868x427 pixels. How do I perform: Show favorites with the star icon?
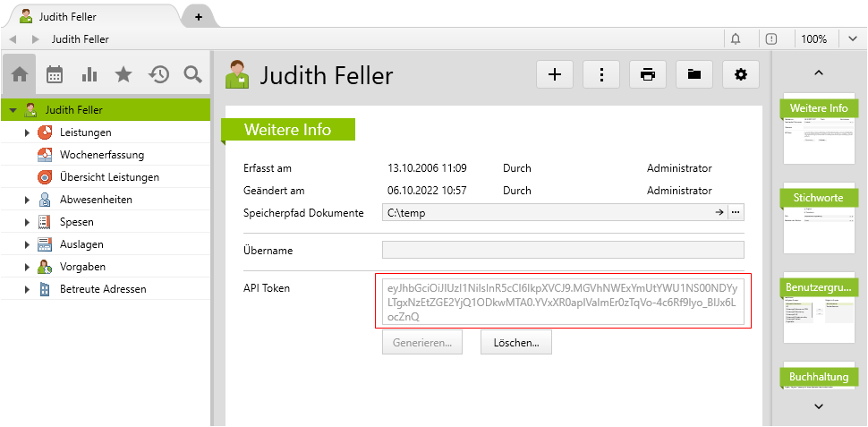(123, 75)
